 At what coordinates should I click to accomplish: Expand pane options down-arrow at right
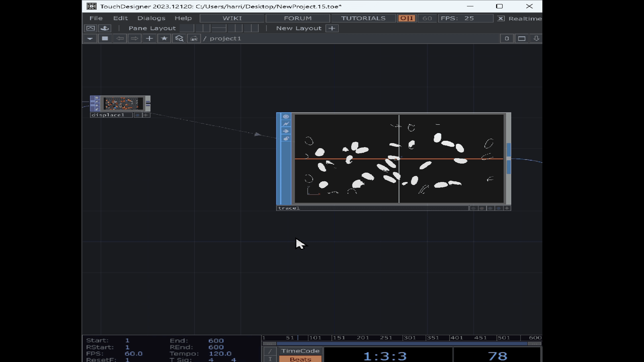(x=536, y=39)
